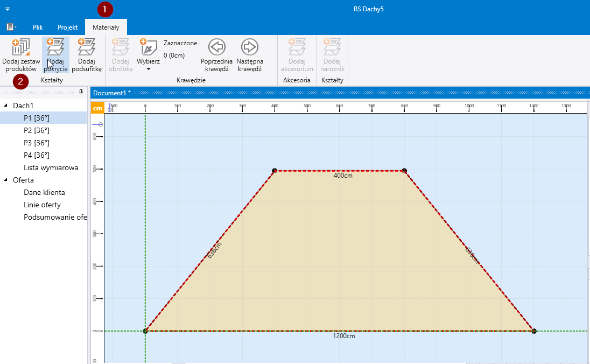Go to next edge with Następna krawędź

pyautogui.click(x=249, y=48)
